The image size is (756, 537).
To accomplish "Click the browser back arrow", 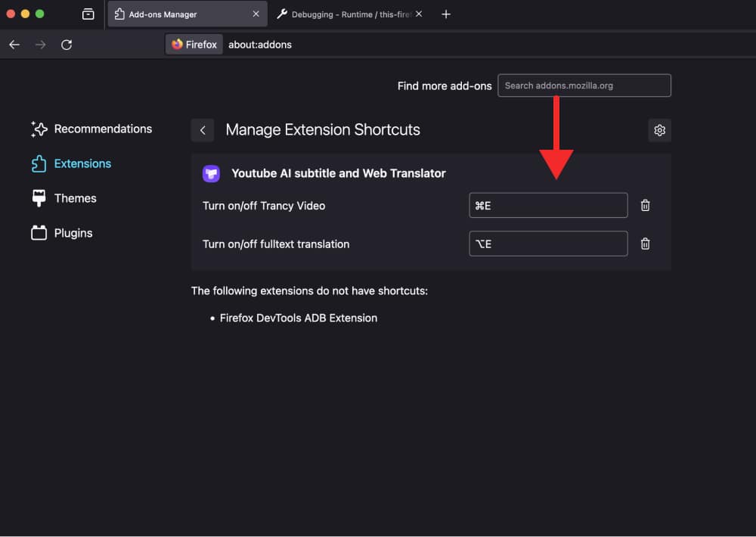I will 14,45.
